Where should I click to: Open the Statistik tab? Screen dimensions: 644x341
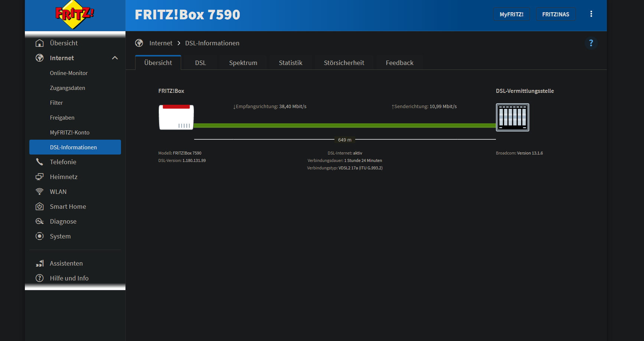click(x=291, y=63)
